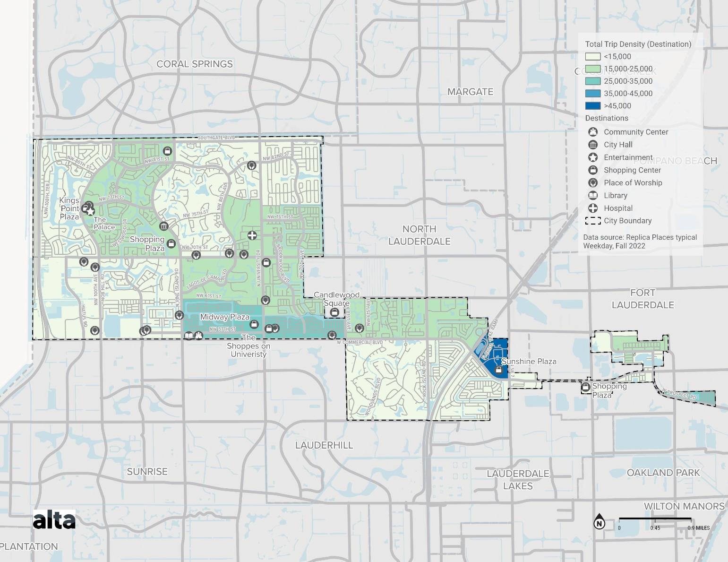The width and height of the screenshot is (728, 562).
Task: Click the >45,000 dark blue legend swatch
Action: pyautogui.click(x=593, y=106)
